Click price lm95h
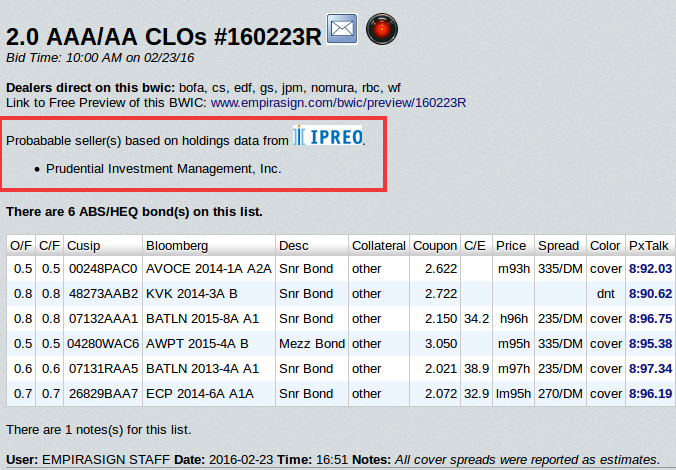 [513, 394]
